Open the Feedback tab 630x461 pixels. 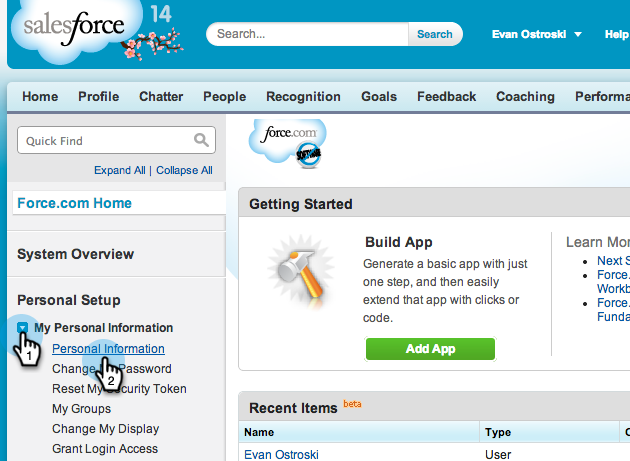coord(446,96)
